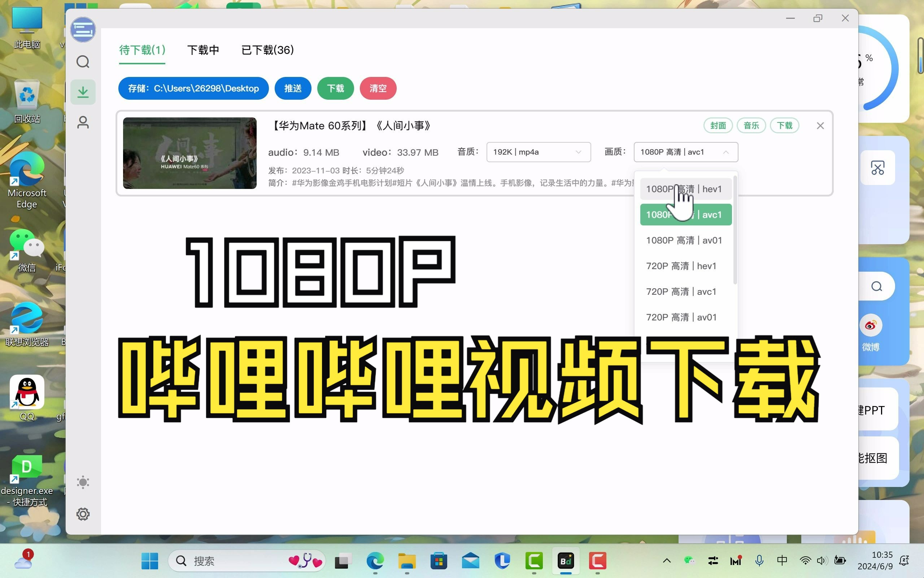The height and width of the screenshot is (578, 924).
Task: Switch to the 已下载(36) tab
Action: point(268,50)
